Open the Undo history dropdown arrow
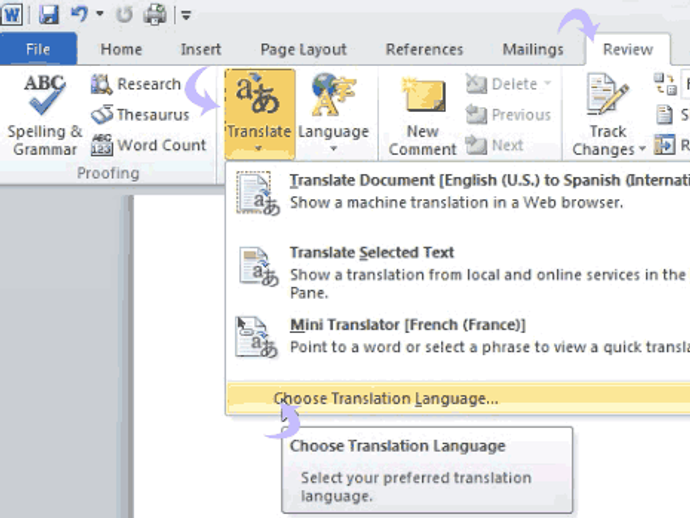690x518 pixels. tap(100, 14)
